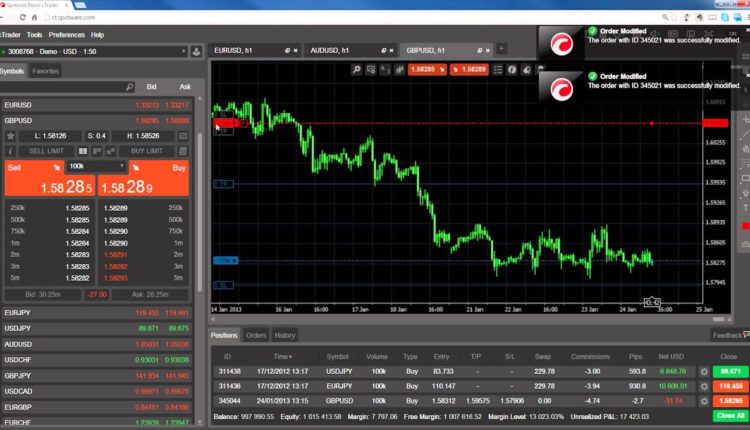Click the red stop loss line handle on chart
The image size is (750, 430).
[224, 123]
